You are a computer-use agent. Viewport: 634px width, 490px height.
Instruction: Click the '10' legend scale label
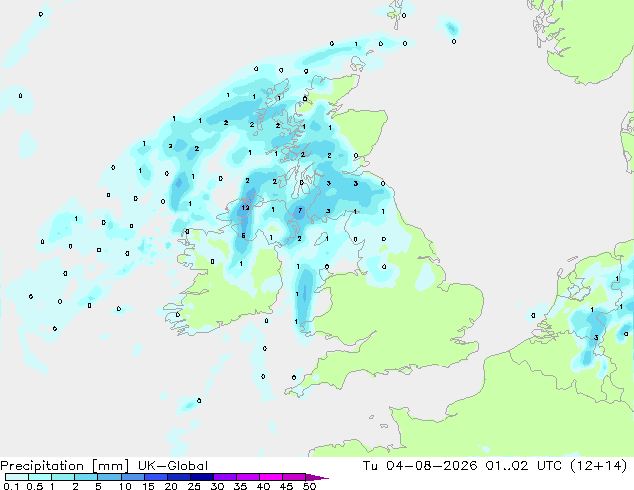tap(125, 486)
